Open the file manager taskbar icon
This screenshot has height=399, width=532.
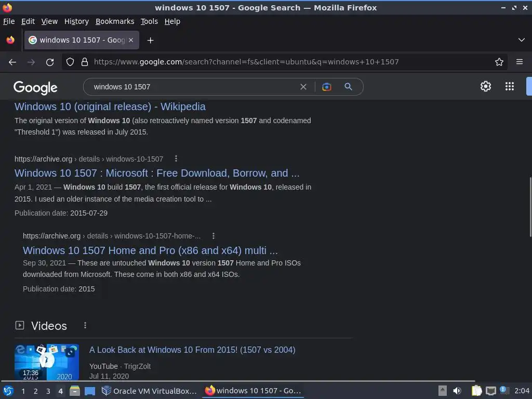click(x=75, y=391)
